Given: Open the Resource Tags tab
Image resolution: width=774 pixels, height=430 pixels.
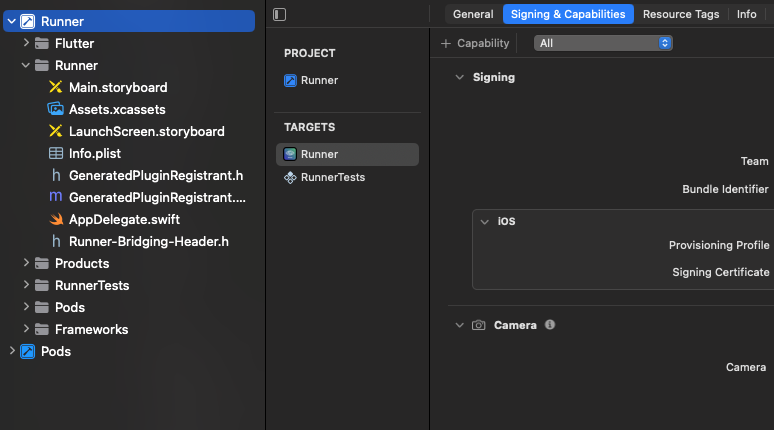Looking at the screenshot, I should point(681,14).
